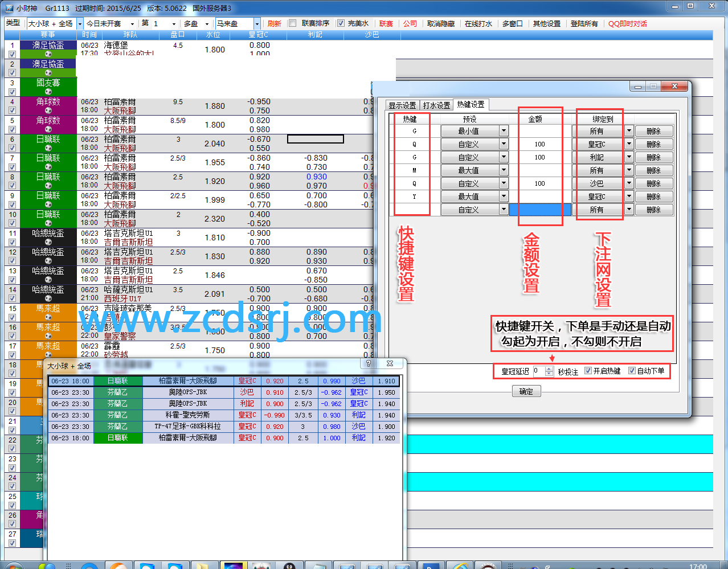Click the red 刷新 refresh button
Screen dimensions: 728x569
[274, 24]
